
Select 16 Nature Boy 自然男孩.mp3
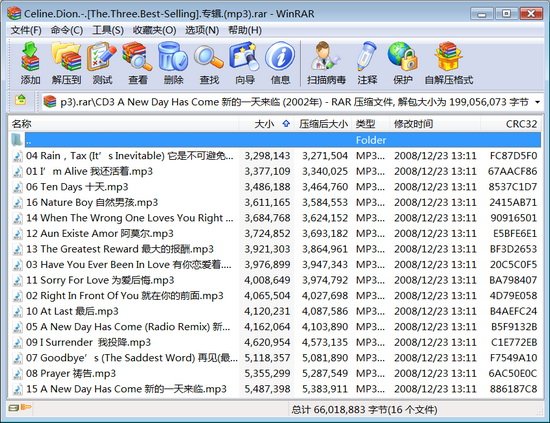(275, 202)
